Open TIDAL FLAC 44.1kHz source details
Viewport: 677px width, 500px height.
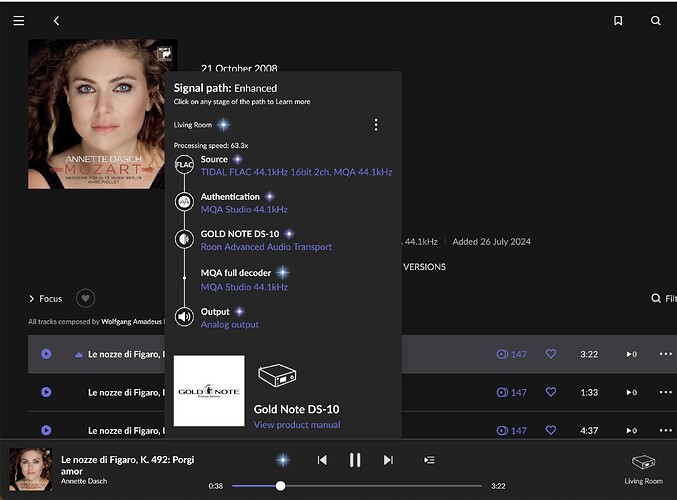click(296, 172)
